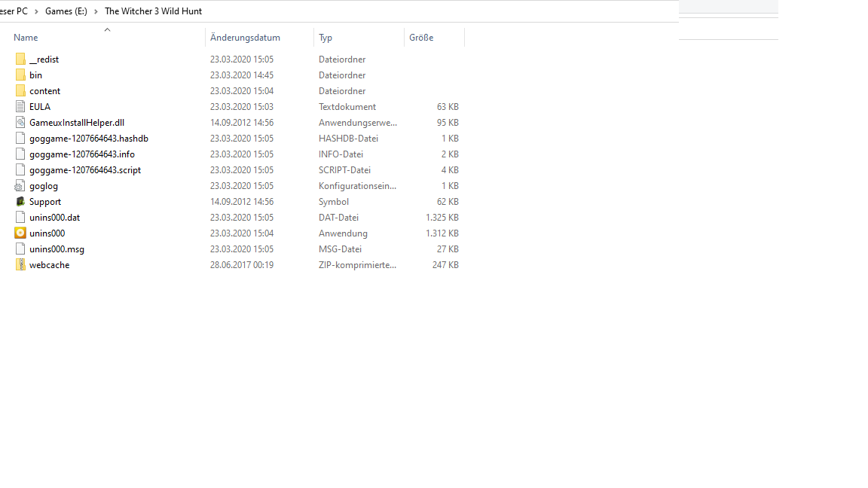Click the 1.312 KB size of unins000
Screen dimensions: 868x488
[x=442, y=233]
